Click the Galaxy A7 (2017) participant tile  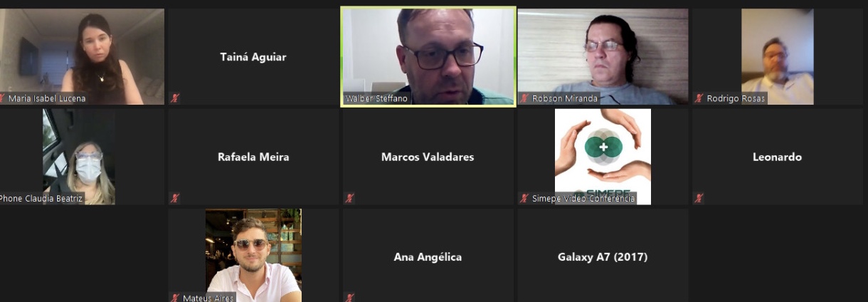[x=603, y=255]
